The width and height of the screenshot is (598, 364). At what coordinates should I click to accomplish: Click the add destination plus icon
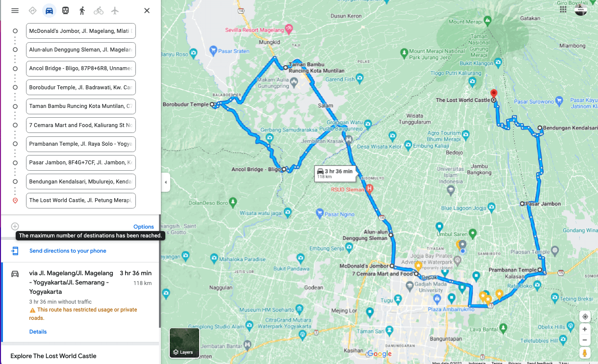(15, 227)
